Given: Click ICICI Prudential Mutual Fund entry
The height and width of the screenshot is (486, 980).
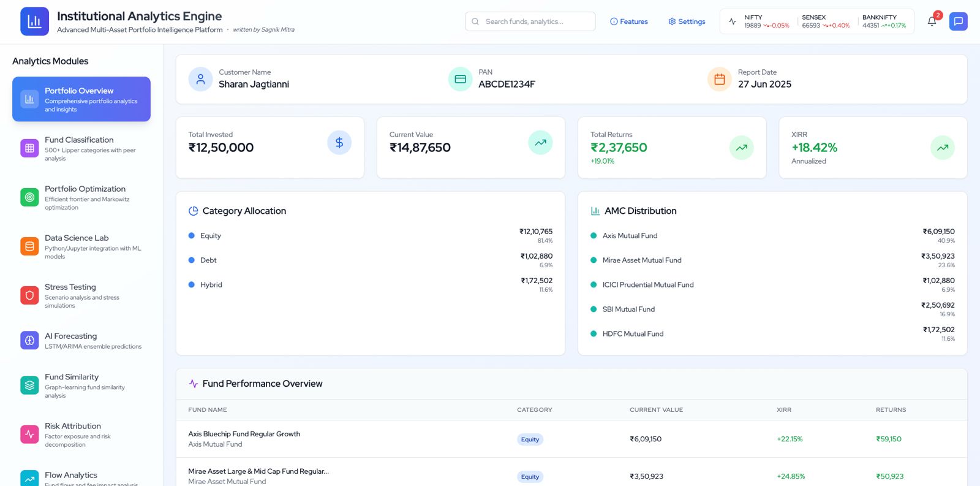Looking at the screenshot, I should pos(772,285).
